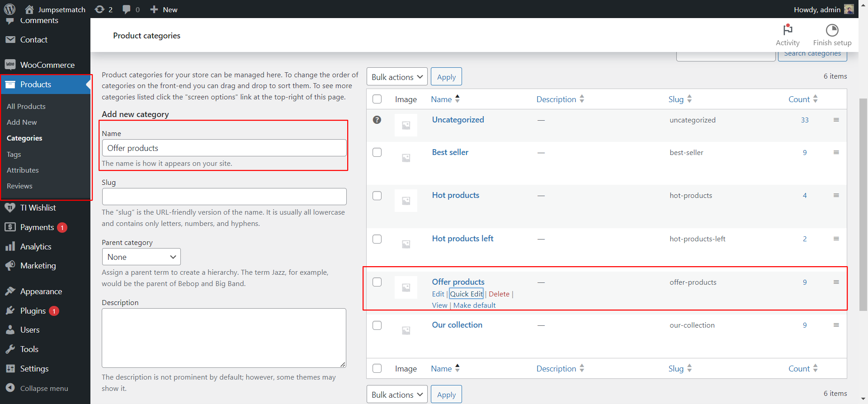Click Collapse menu icon in sidebar
Image resolution: width=868 pixels, height=404 pixels.
tap(10, 388)
